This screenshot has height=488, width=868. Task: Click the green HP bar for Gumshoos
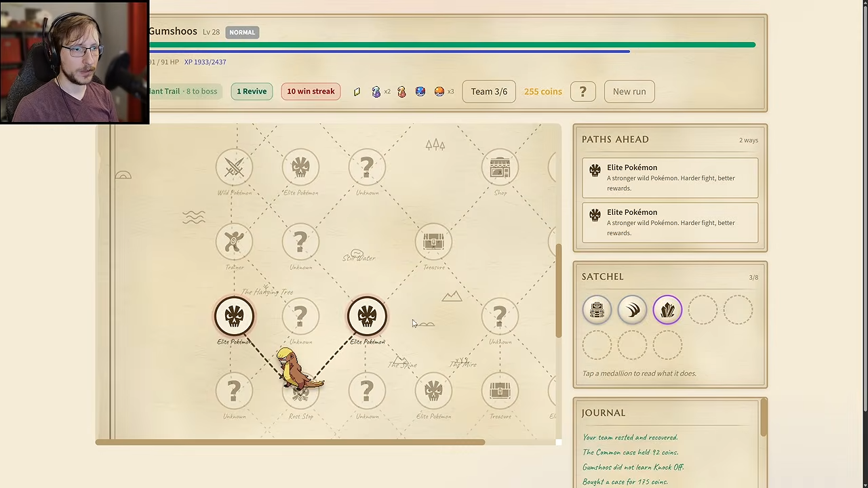pos(452,45)
